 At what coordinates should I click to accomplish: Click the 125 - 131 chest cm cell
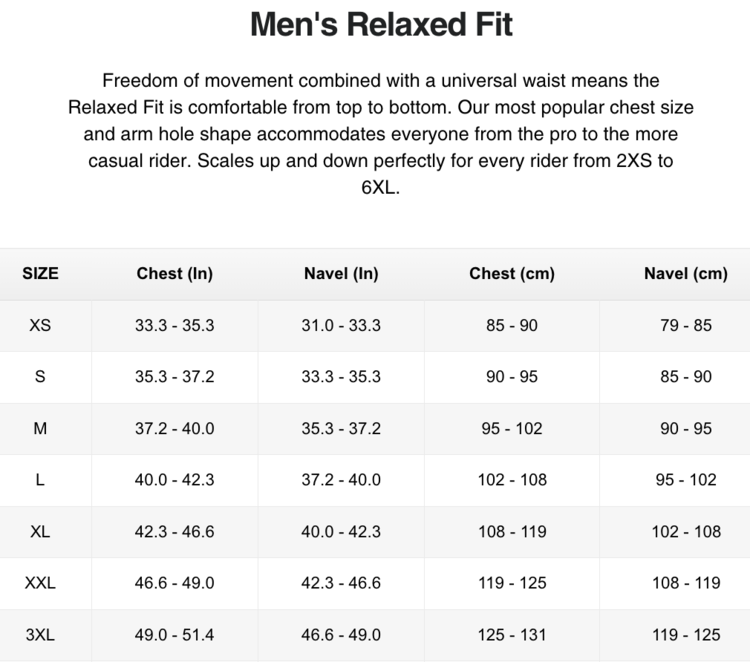click(512, 634)
